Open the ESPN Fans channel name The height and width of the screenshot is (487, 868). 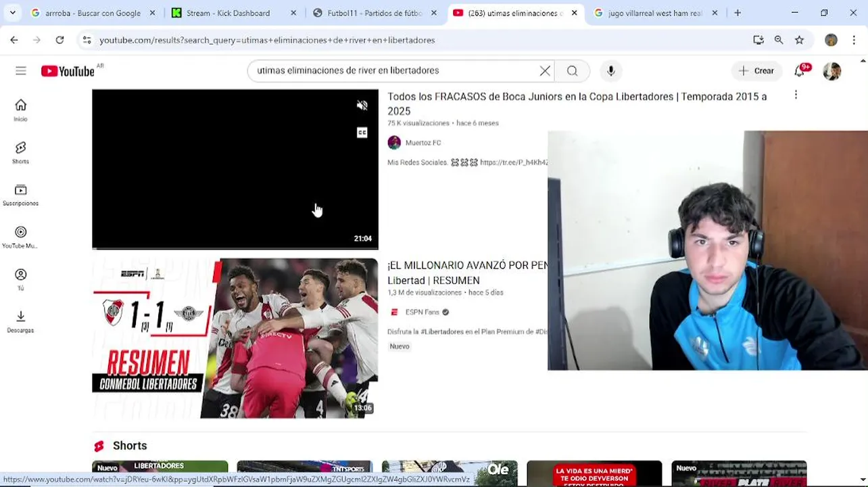423,312
